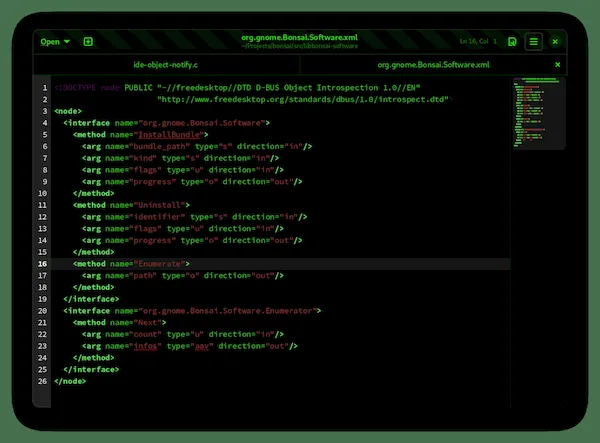
Task: Click the header title org.gnome.Bonsai.Software.xml
Action: [x=299, y=37]
